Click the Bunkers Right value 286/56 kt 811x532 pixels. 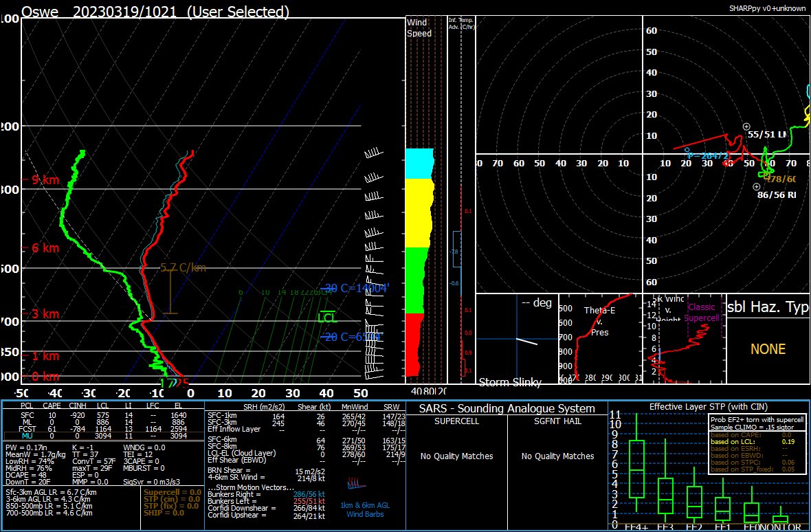coord(311,495)
